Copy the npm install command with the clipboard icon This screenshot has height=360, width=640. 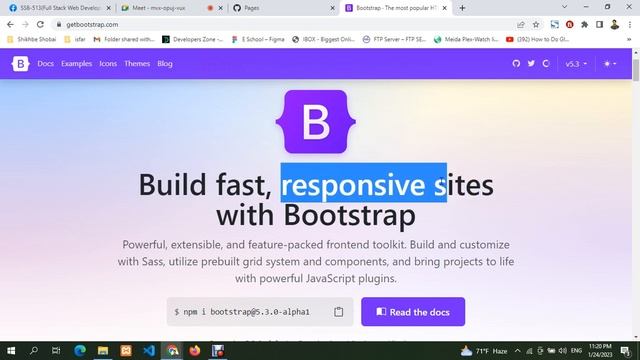[x=338, y=312]
